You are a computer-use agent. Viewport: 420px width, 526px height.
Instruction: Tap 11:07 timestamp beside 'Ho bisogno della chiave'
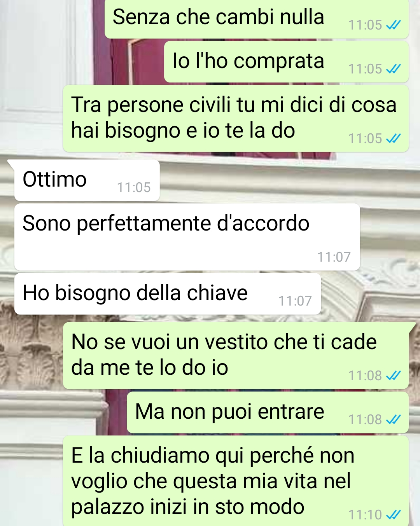[295, 301]
